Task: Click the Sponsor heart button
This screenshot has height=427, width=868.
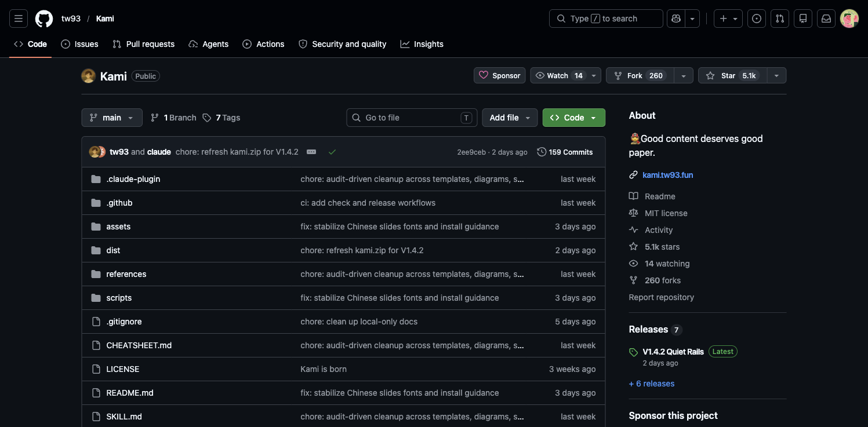Action: (x=500, y=76)
